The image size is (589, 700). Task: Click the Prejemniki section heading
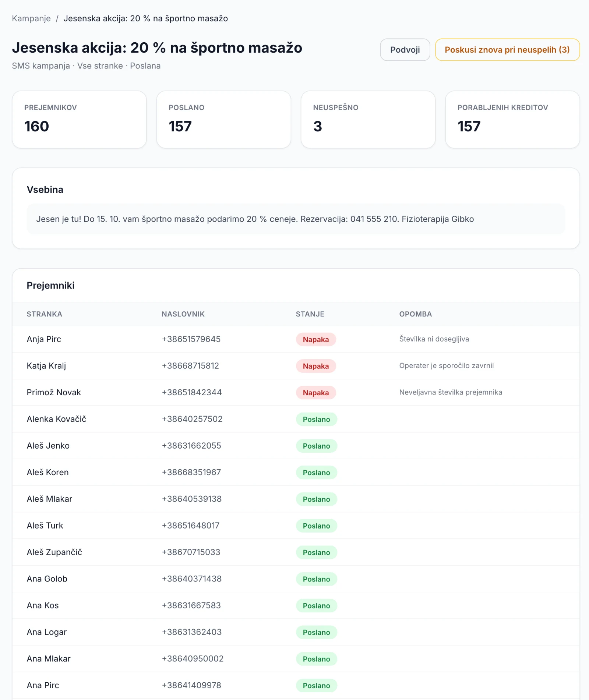[x=50, y=286]
